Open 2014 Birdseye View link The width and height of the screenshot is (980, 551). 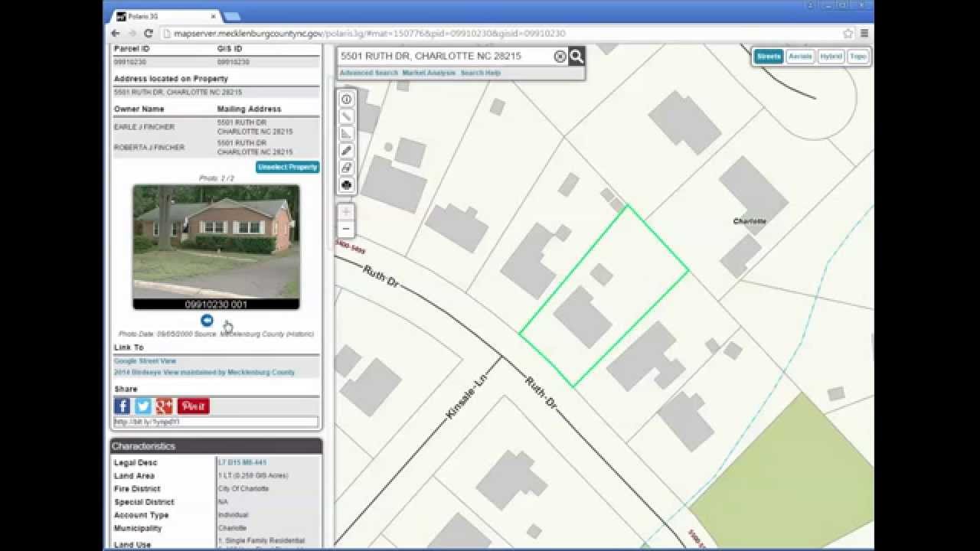(204, 372)
